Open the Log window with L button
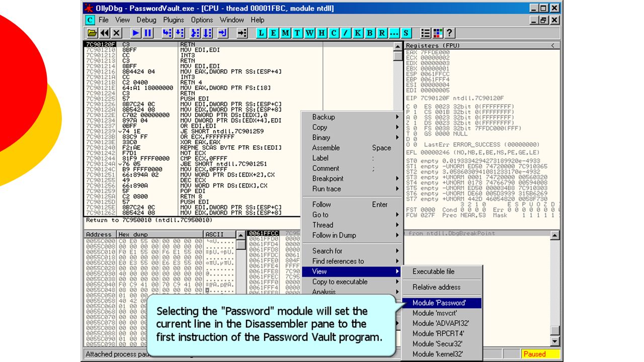The height and width of the screenshot is (362, 644). pos(262,33)
